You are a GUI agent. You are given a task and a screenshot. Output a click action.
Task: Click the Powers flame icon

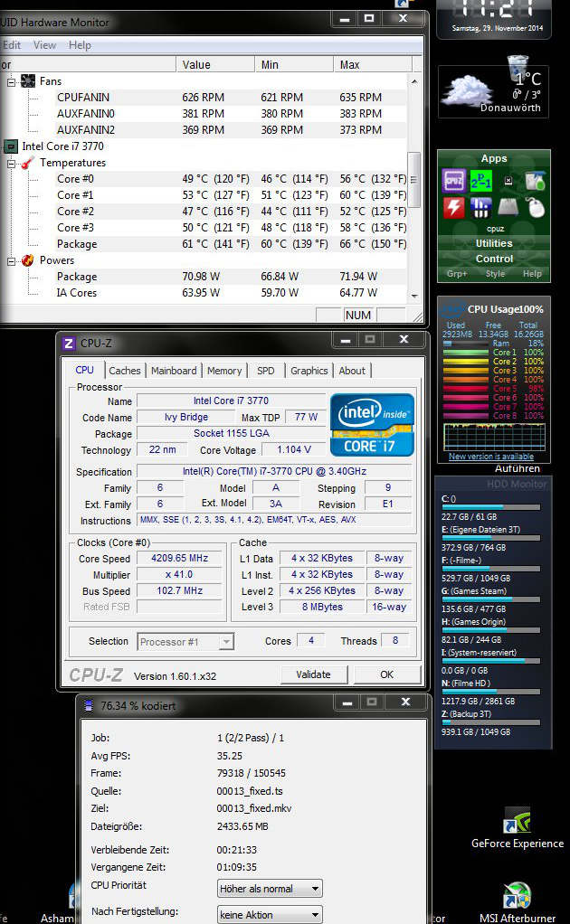tap(28, 259)
